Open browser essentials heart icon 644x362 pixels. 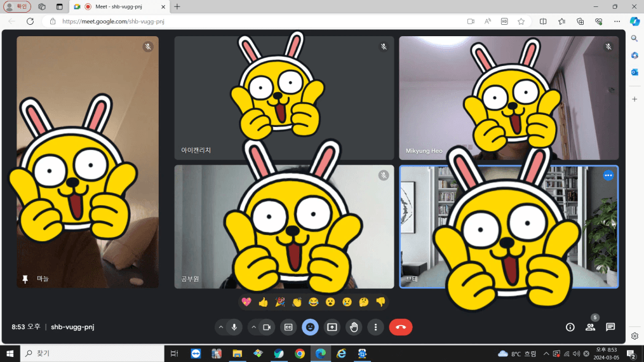pyautogui.click(x=598, y=22)
